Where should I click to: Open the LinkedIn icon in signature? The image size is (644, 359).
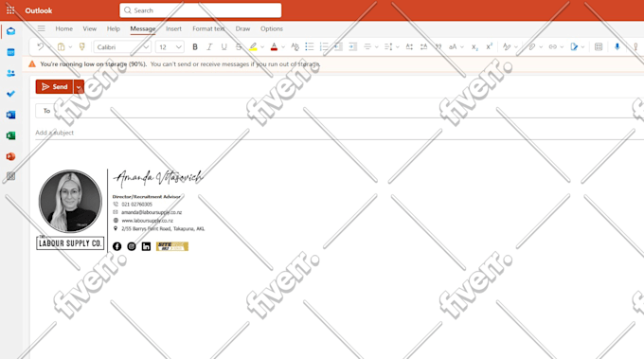click(x=146, y=246)
